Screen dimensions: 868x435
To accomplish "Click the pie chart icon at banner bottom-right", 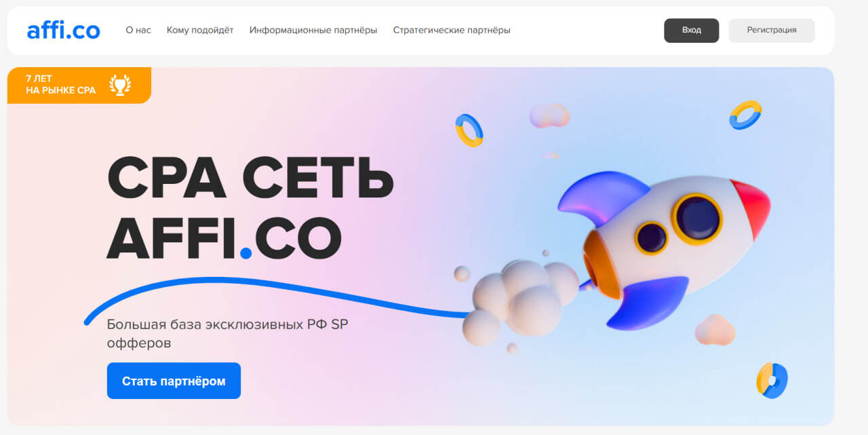I will (772, 381).
